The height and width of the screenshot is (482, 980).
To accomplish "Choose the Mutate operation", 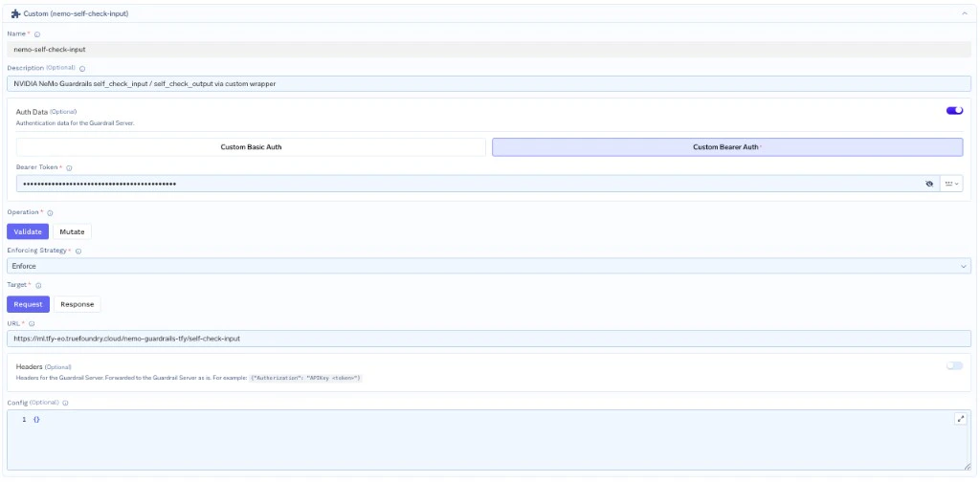I will (x=72, y=231).
